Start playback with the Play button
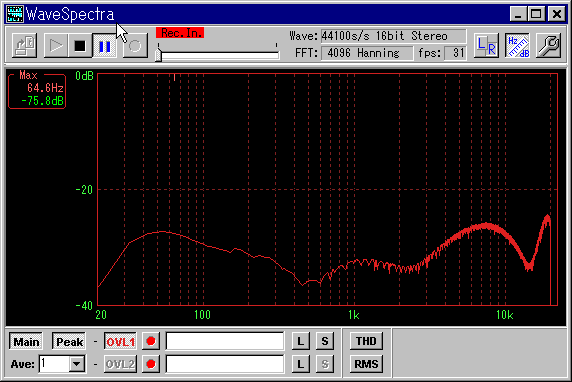This screenshot has height=382, width=572. pyautogui.click(x=55, y=46)
